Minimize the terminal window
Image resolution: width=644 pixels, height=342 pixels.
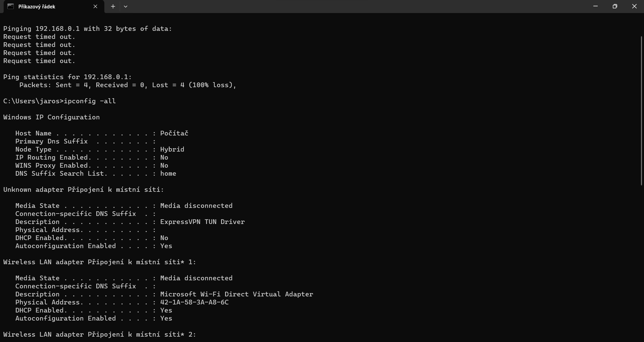(x=595, y=6)
